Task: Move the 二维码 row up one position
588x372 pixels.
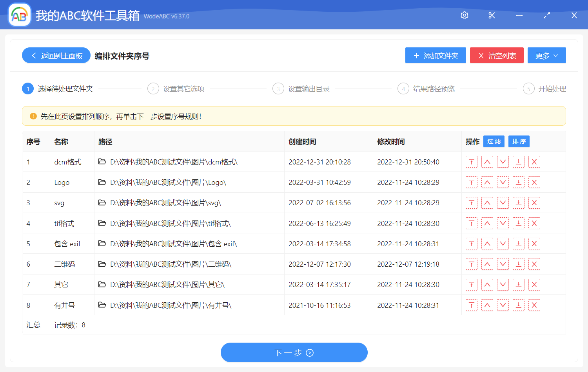Action: [487, 264]
